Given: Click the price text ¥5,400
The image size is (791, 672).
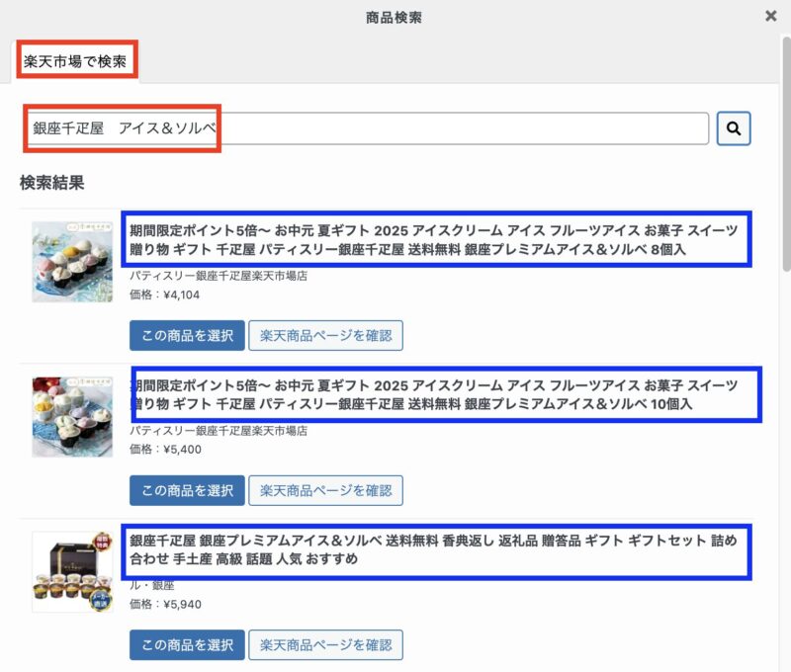Looking at the screenshot, I should point(165,450).
